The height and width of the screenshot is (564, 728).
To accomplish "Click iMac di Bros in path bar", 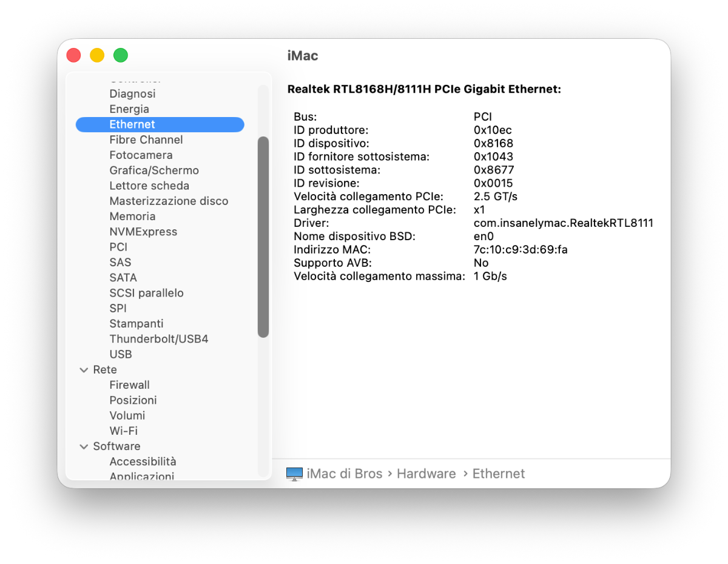I will point(345,474).
